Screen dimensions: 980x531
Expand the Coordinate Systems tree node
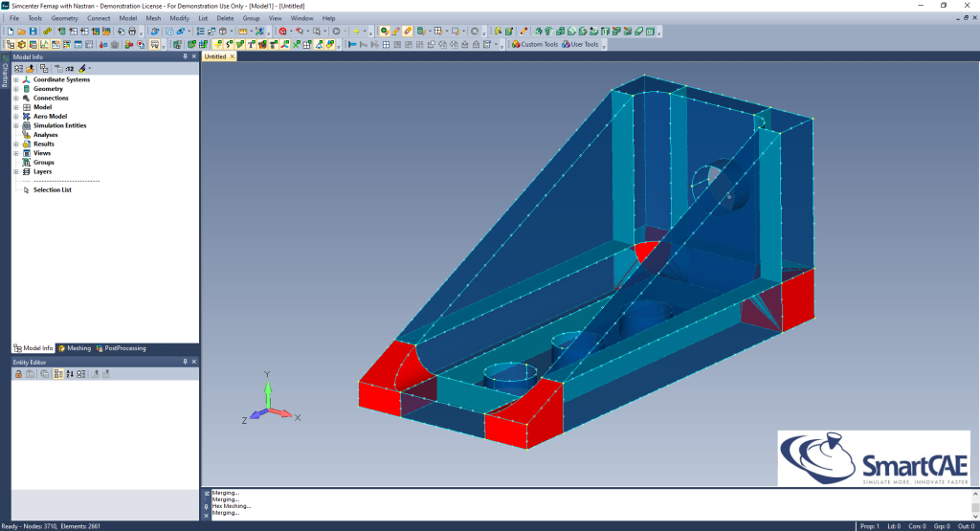[16, 80]
